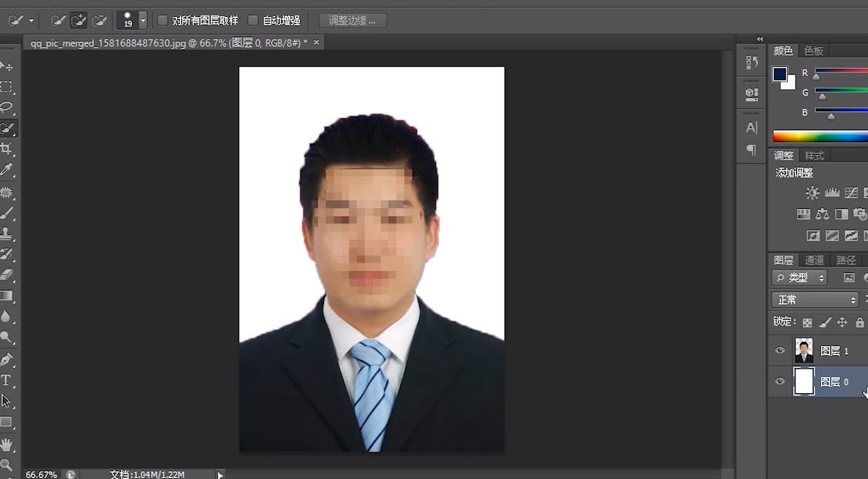This screenshot has width=868, height=479.
Task: Select the Hand tool
Action: click(x=7, y=444)
